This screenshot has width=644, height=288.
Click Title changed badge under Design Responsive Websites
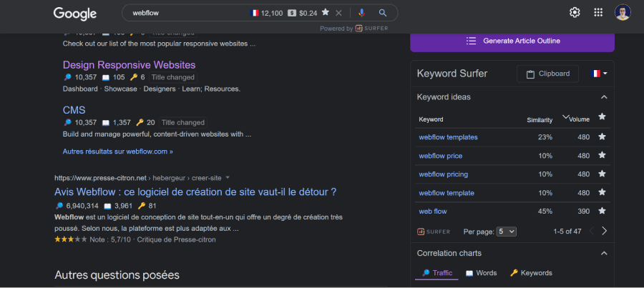click(173, 77)
